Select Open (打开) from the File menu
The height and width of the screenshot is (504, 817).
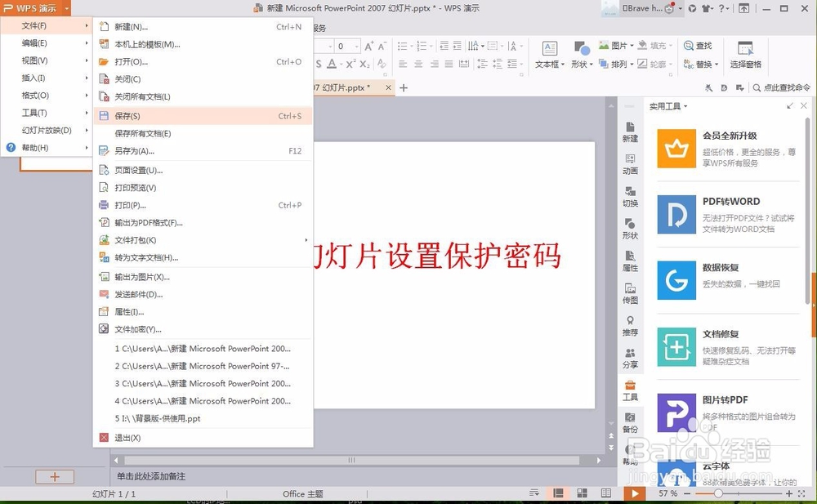203,61
